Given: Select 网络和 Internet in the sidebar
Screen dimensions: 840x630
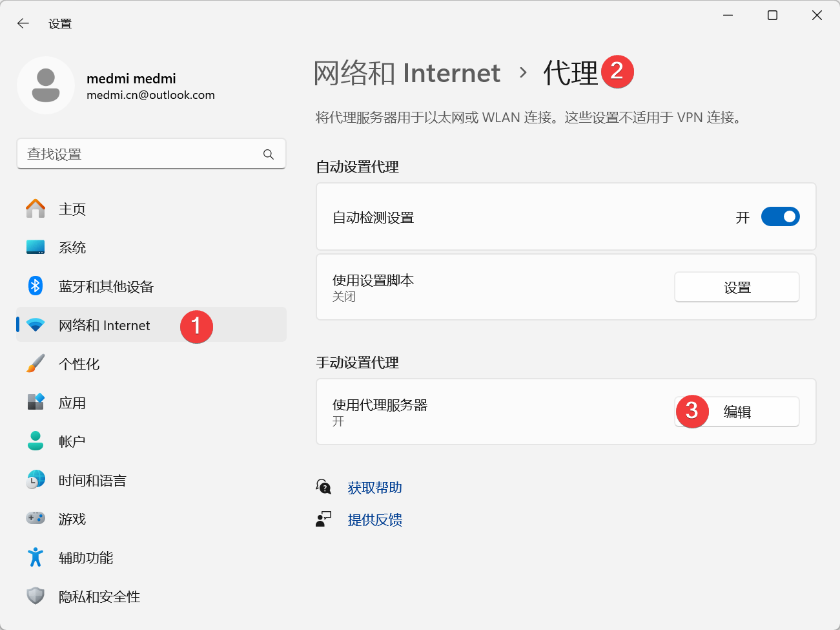Looking at the screenshot, I should (x=105, y=326).
